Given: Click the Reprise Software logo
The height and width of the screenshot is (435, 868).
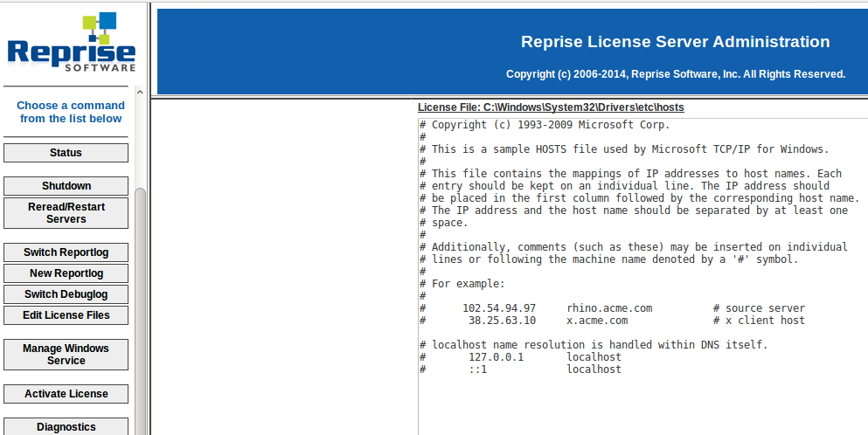Looking at the screenshot, I should point(72,42).
